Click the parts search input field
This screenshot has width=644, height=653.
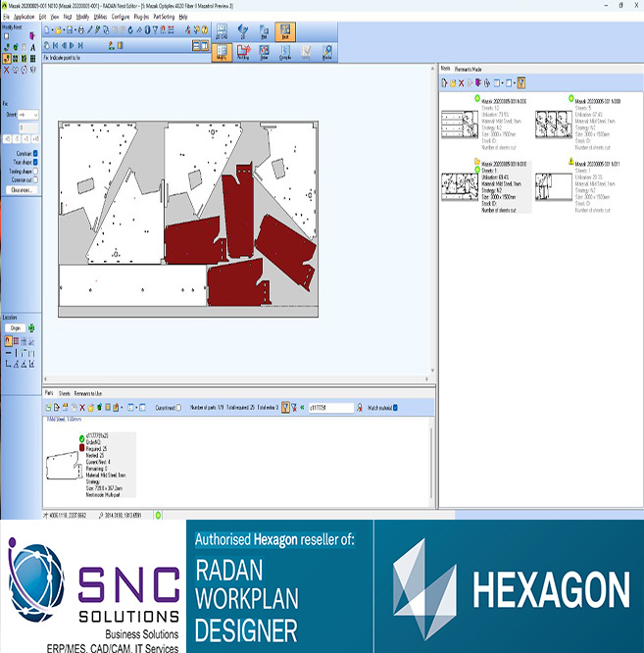(x=331, y=408)
